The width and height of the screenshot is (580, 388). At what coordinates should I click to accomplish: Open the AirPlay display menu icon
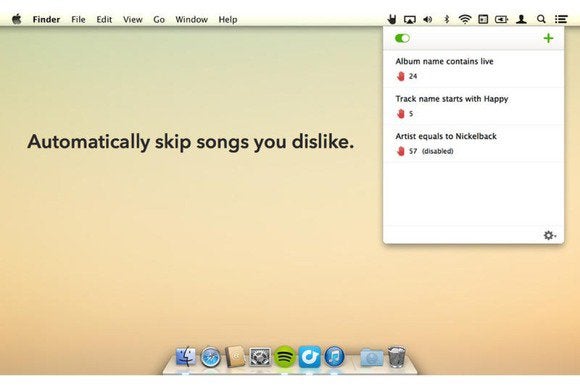coord(410,19)
